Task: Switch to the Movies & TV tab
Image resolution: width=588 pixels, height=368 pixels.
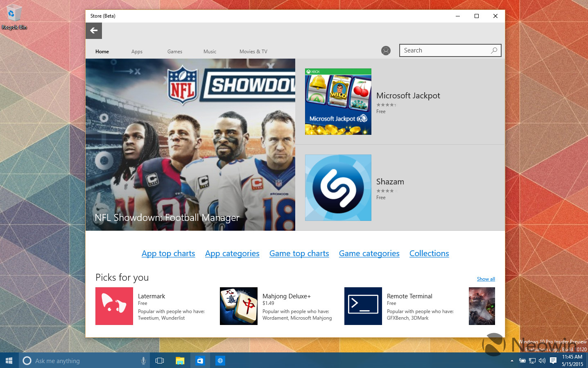Action: tap(253, 52)
